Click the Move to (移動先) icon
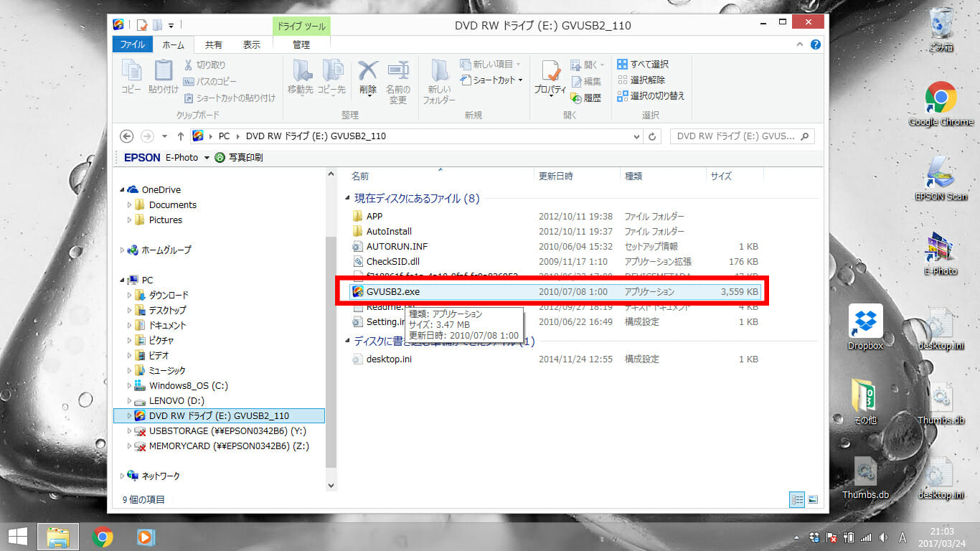Viewport: 980px width, 551px height. 301,77
